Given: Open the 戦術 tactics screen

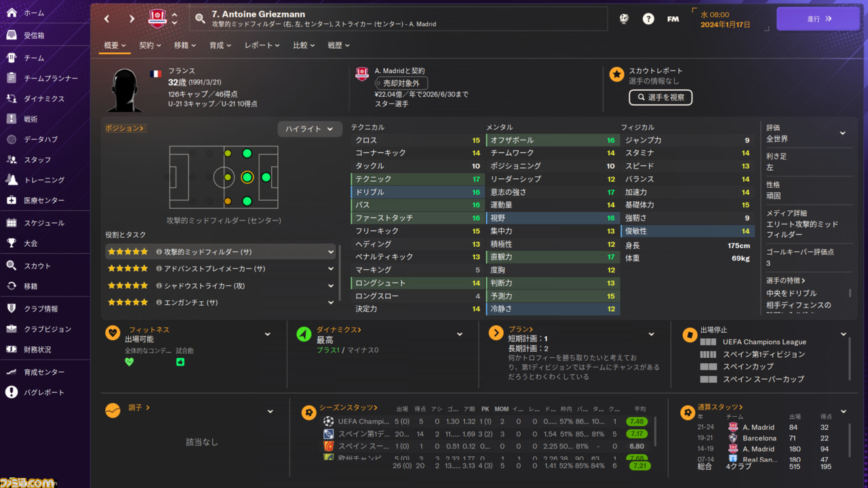Looking at the screenshot, I should (45, 119).
